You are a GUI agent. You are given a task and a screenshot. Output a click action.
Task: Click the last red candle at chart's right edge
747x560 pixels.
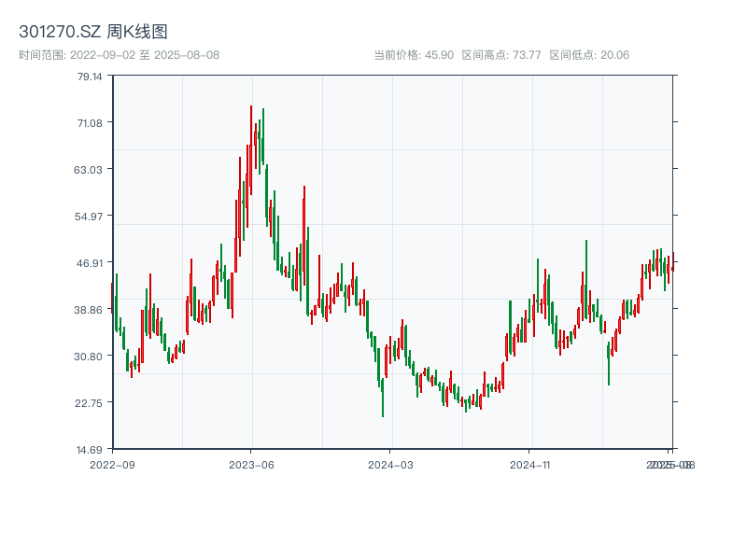point(673,262)
